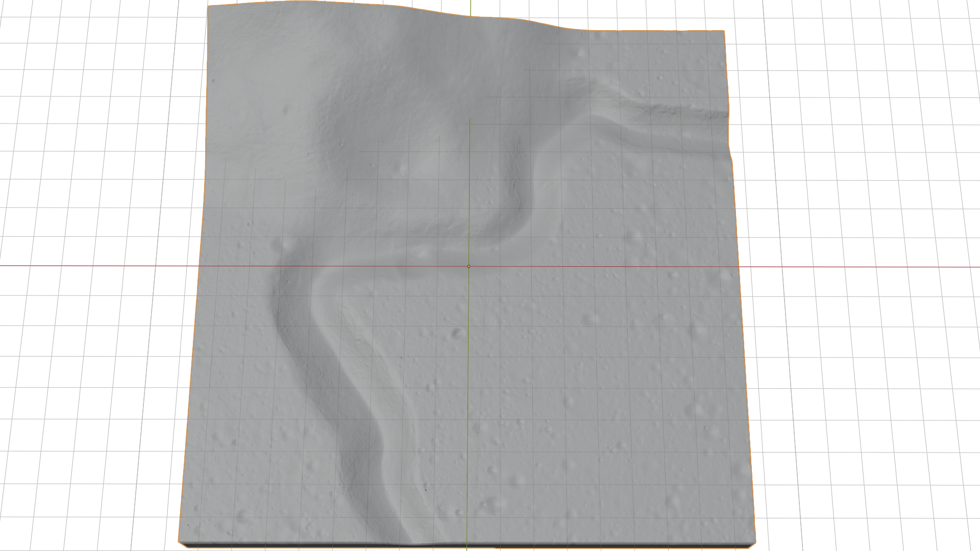The width and height of the screenshot is (980, 551).
Task: Click the large crater just left of green axis
Action: tap(458, 334)
